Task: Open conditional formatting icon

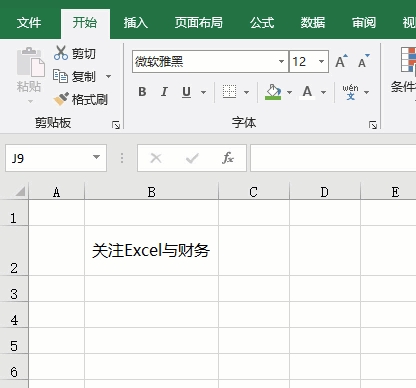Action: coord(408,59)
